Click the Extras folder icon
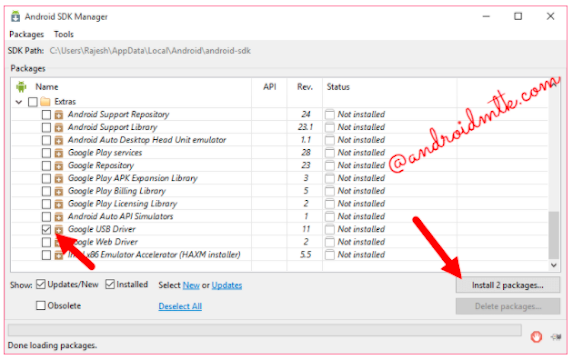This screenshot has width=573, height=360. (45, 101)
